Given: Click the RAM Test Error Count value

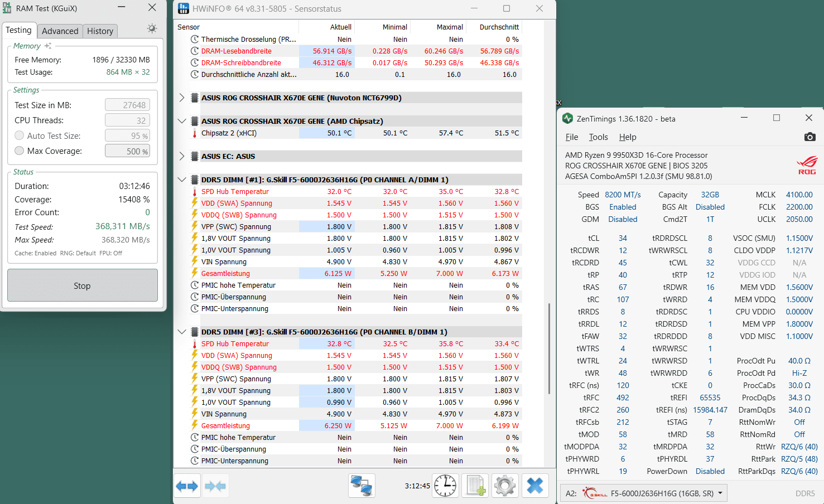Looking at the screenshot, I should click(x=147, y=212).
